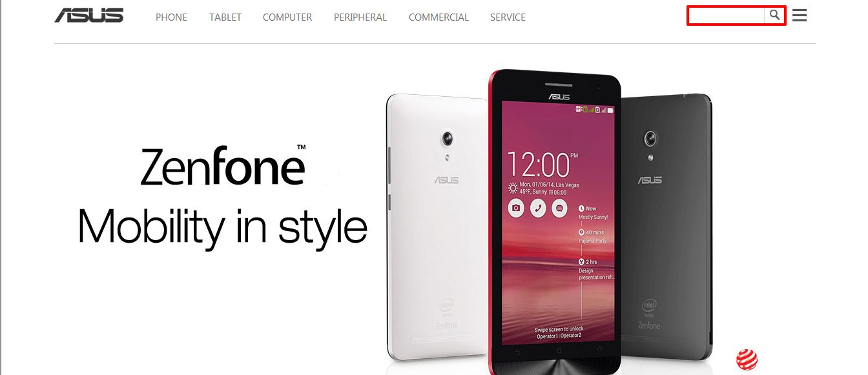868x375 pixels.
Task: Click the Intel Inside logo on black phone
Action: 650,308
